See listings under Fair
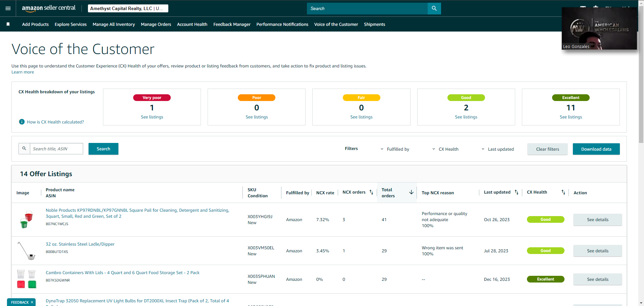Screen dimensions: 644x306 click(x=361, y=117)
